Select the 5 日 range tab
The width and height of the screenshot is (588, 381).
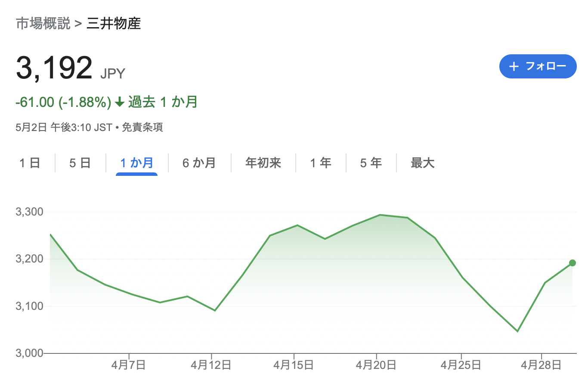tap(80, 163)
